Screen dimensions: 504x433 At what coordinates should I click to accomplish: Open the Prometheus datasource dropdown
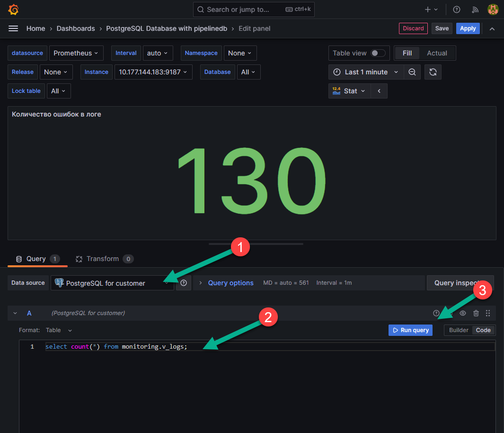[76, 53]
